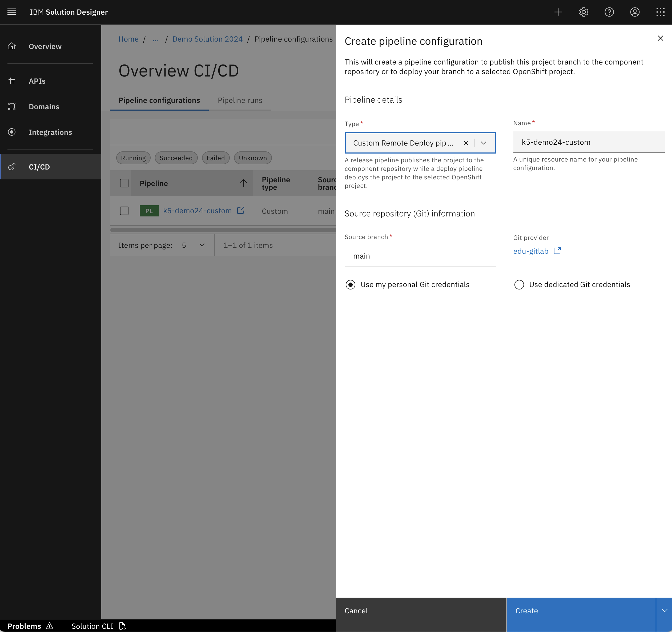This screenshot has width=672, height=632.
Task: Open the CI/CD sidebar section
Action: pos(39,167)
